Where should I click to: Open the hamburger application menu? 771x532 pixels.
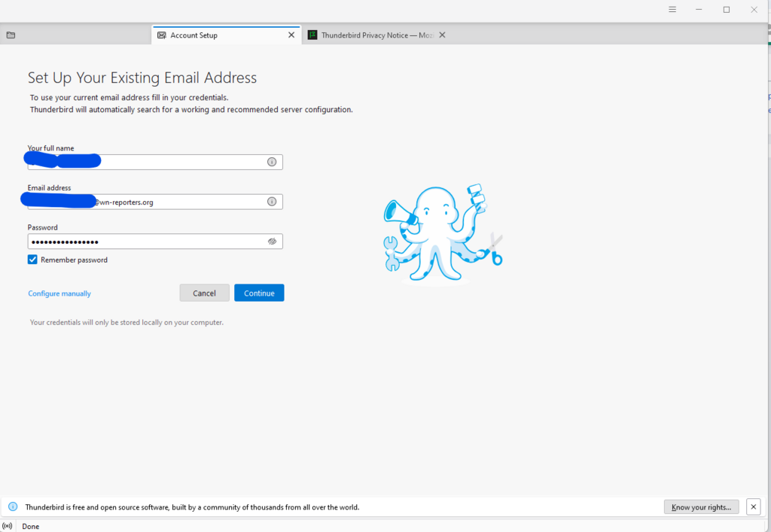click(x=672, y=9)
